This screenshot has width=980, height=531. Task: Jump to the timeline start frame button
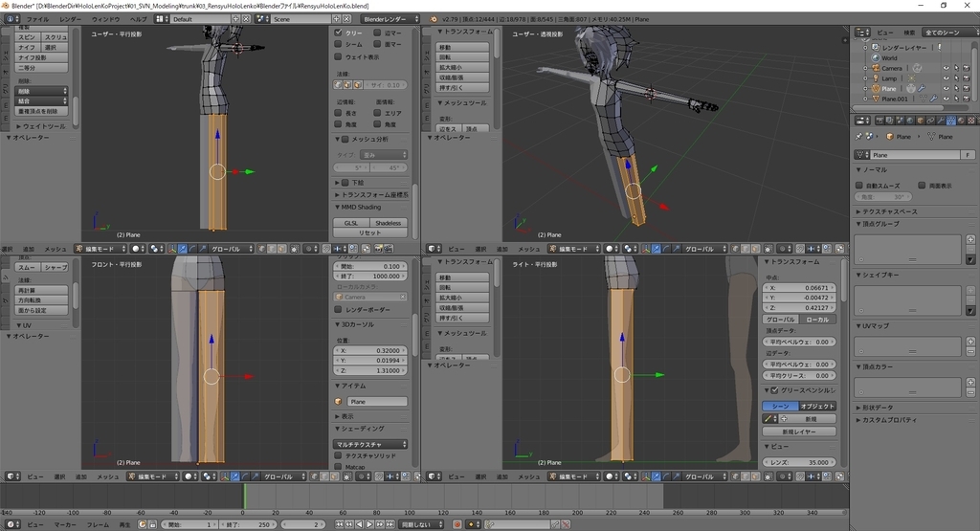click(339, 524)
